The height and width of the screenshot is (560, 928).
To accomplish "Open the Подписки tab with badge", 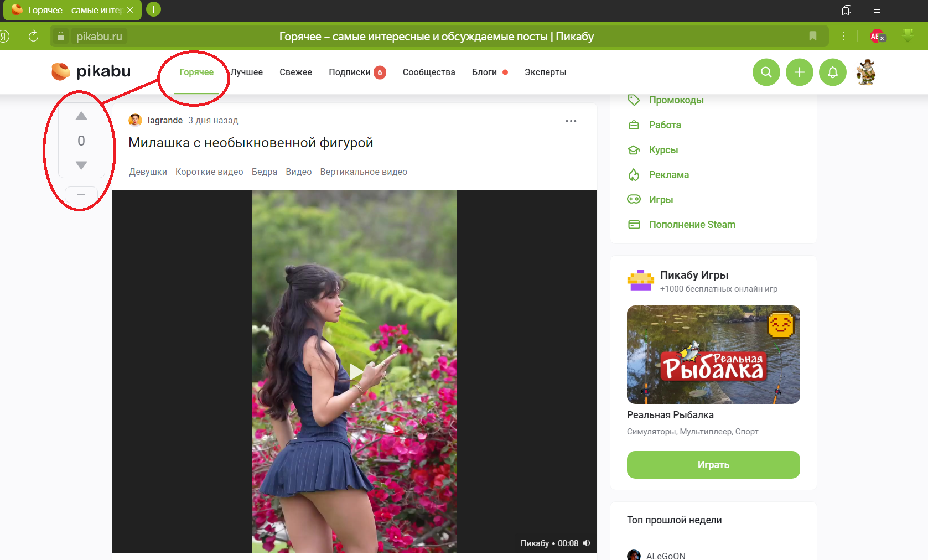I will coord(357,72).
